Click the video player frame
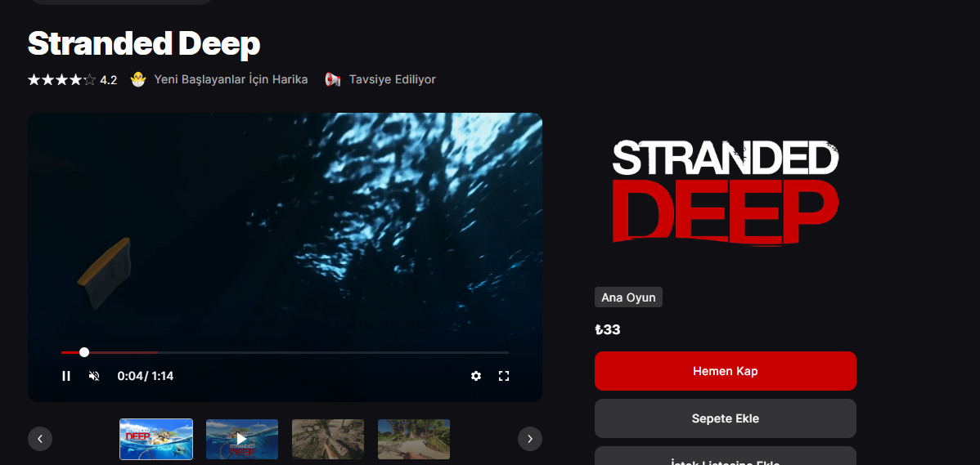 [x=285, y=257]
